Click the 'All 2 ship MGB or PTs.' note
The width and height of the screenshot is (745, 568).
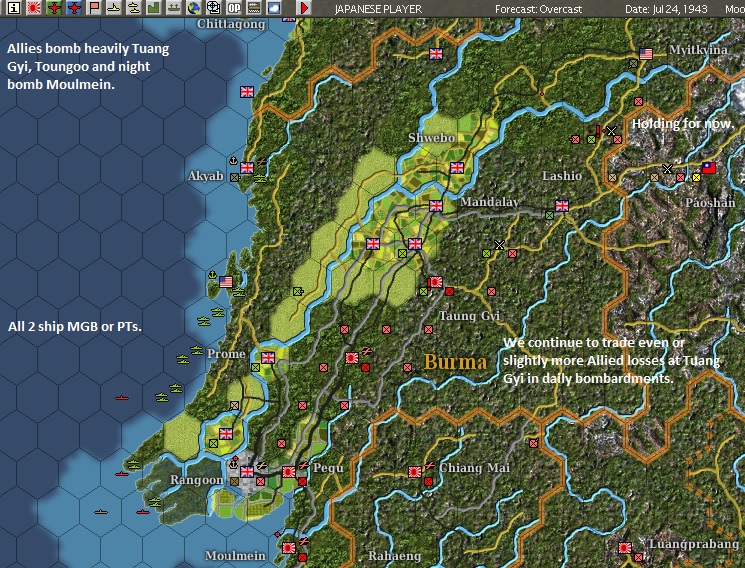[75, 327]
